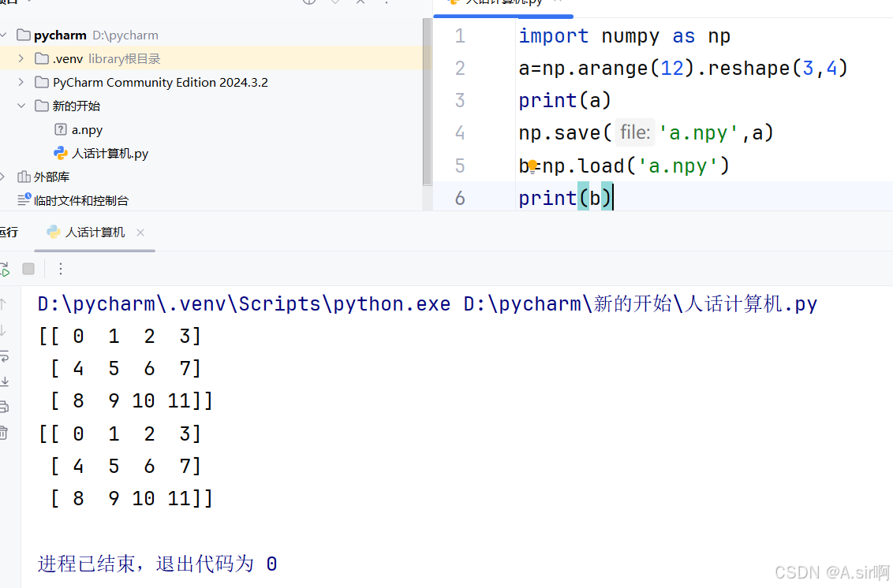
Task: Rerun the 人话计算机 script
Action: 6,269
